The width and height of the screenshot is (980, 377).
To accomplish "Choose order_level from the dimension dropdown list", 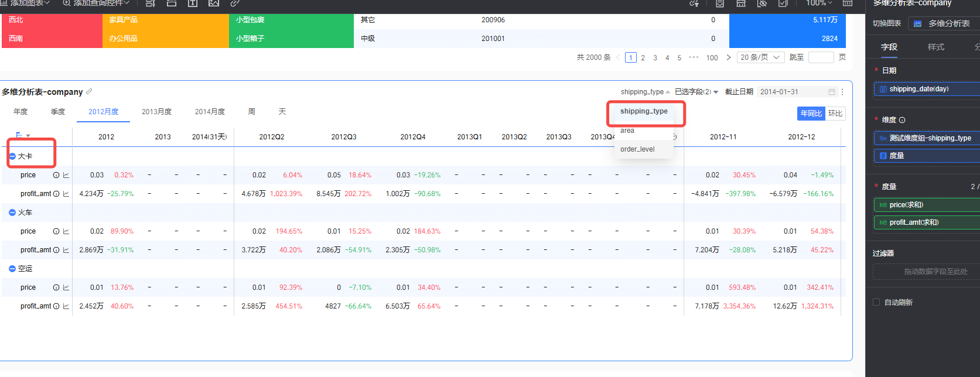I will point(637,149).
